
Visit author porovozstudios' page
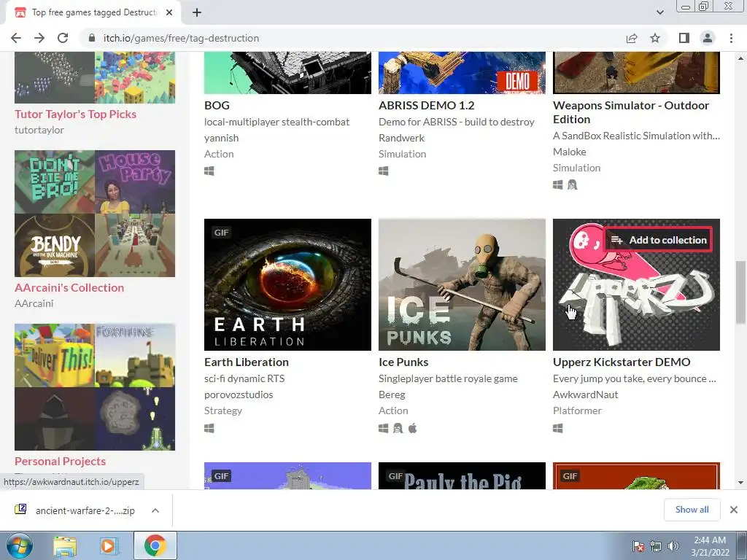coord(239,394)
